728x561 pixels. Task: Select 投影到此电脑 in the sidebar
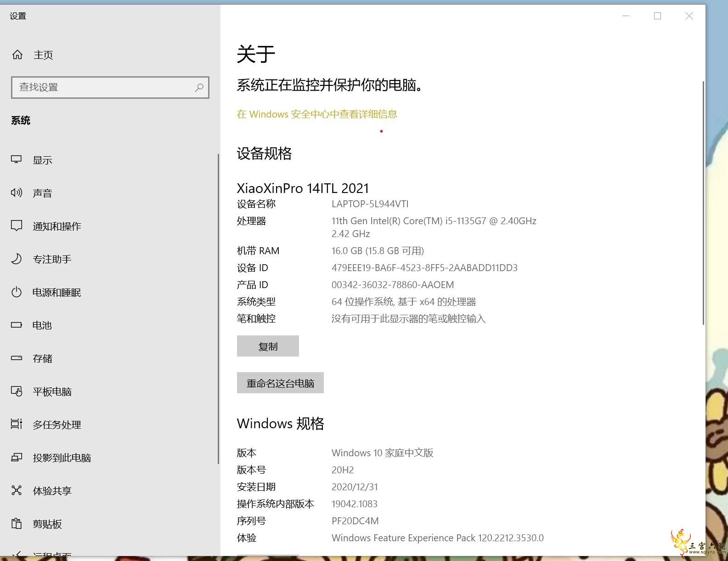point(109,458)
